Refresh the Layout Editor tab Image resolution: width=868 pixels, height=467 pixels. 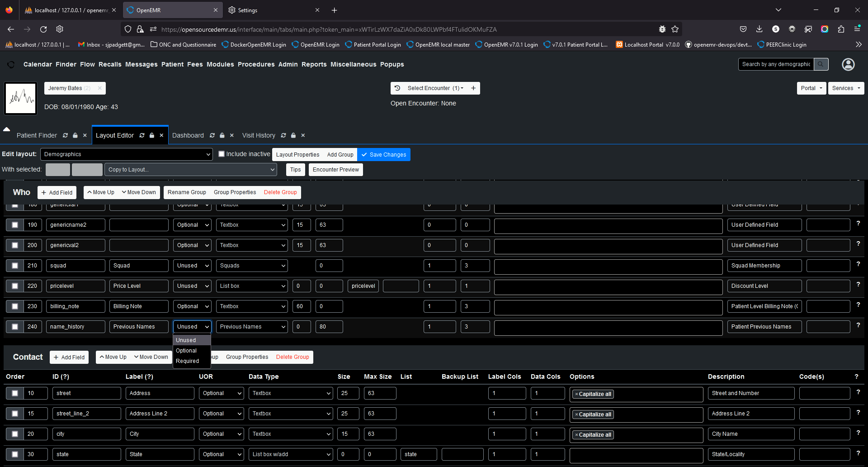[x=142, y=135]
